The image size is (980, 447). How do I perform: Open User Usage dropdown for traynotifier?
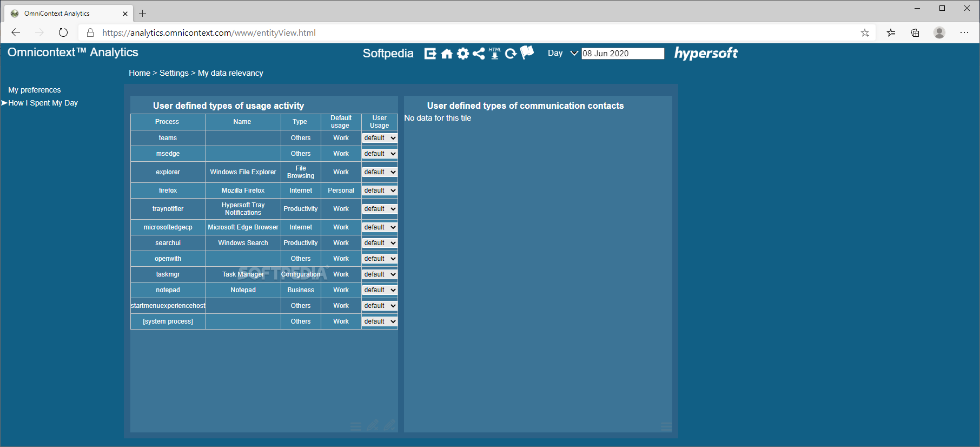(x=380, y=209)
